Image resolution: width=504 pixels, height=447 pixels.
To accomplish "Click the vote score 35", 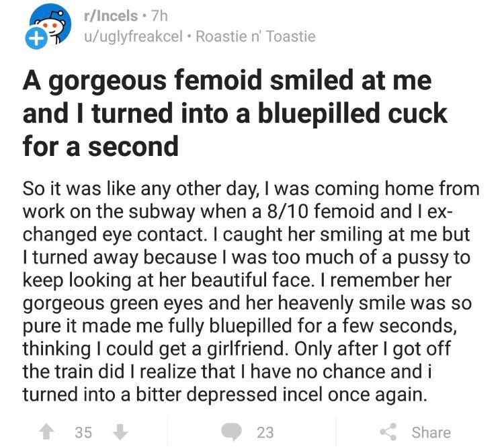I will point(83,432).
